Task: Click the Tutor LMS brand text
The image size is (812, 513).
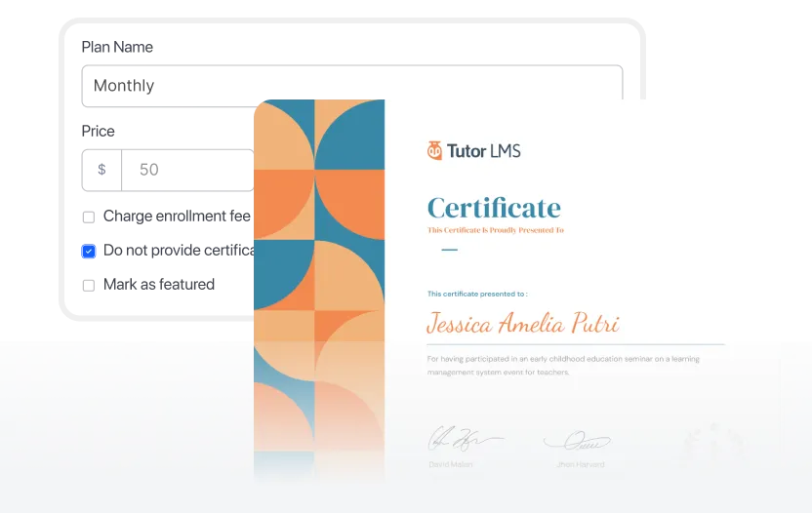Action: [484, 151]
